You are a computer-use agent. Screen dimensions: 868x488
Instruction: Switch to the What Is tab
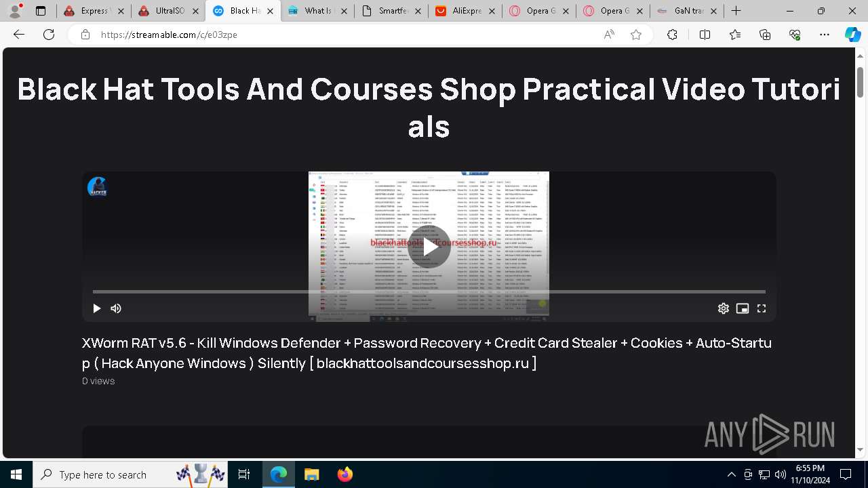pos(317,11)
